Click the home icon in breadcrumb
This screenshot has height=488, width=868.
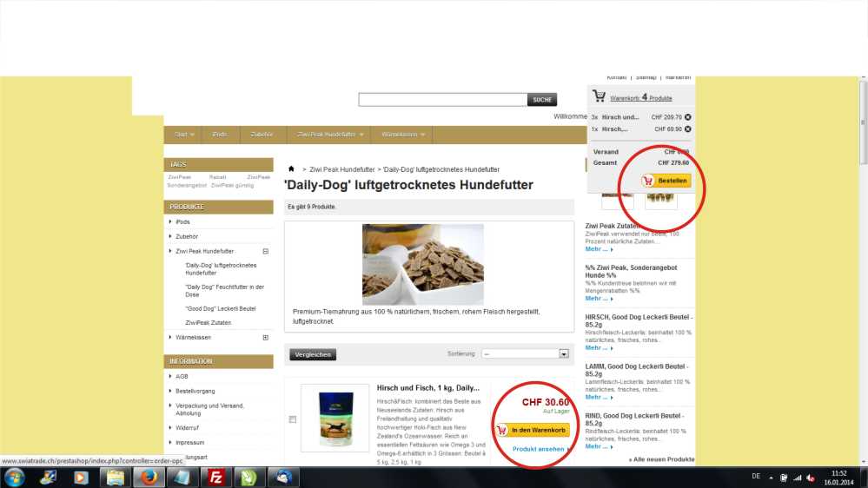(x=291, y=168)
